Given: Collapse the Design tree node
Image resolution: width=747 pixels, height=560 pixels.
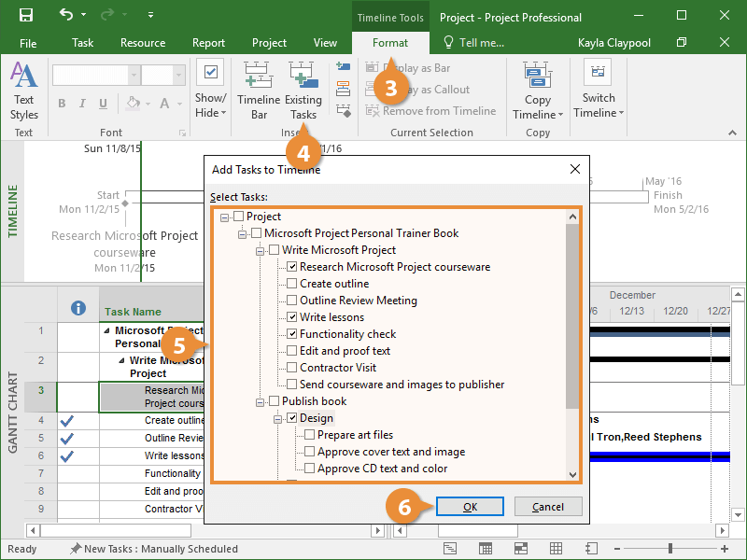Looking at the screenshot, I should pyautogui.click(x=278, y=418).
